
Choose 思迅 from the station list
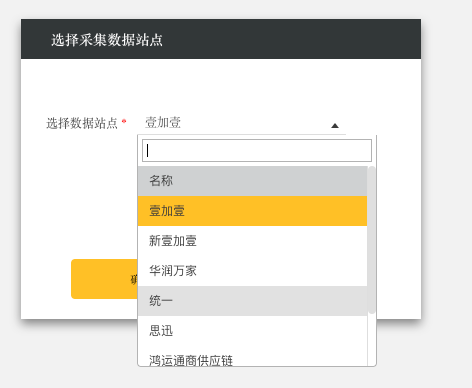252,331
